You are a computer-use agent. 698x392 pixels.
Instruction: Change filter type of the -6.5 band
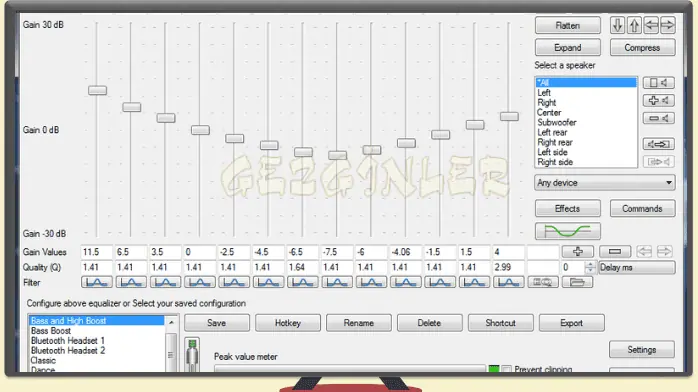click(302, 282)
